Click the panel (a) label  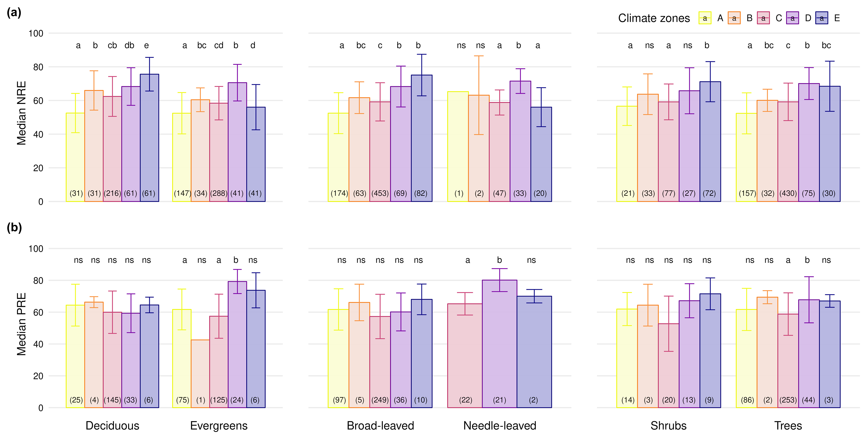click(14, 12)
